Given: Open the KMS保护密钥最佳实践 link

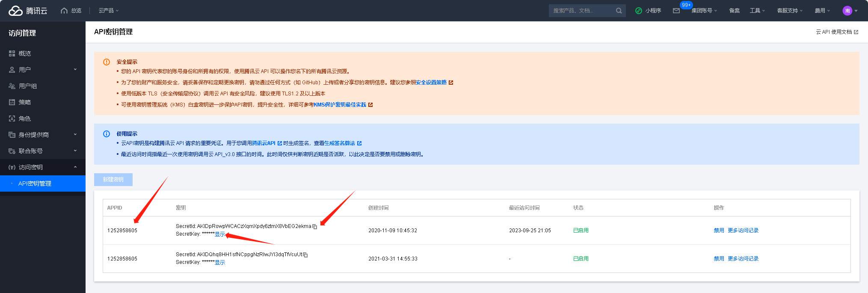Looking at the screenshot, I should (340, 105).
